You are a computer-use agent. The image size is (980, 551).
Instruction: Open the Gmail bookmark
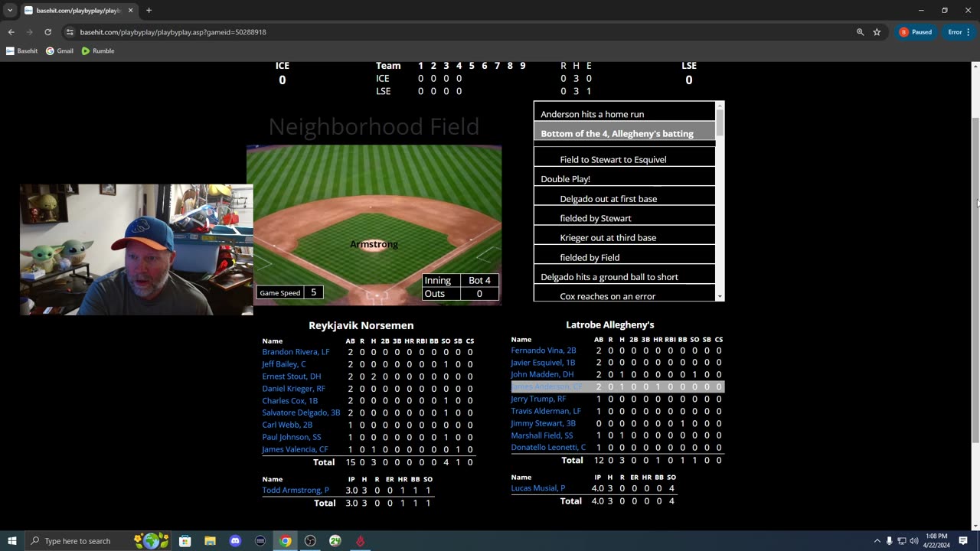coord(60,51)
